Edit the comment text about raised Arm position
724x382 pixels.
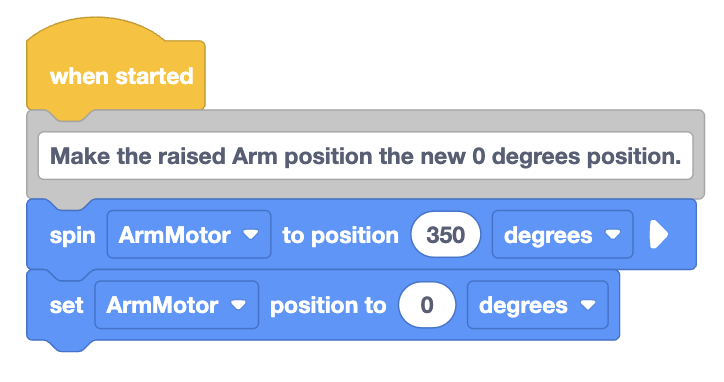(365, 156)
